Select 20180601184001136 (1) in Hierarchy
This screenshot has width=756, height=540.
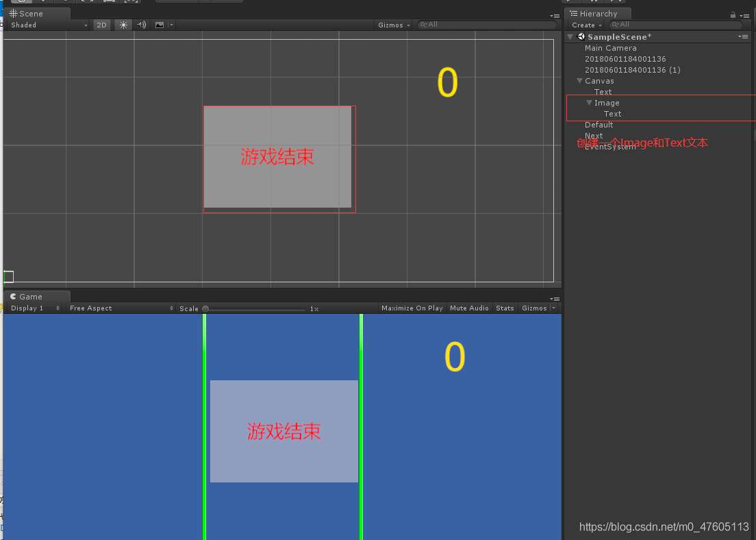click(633, 70)
